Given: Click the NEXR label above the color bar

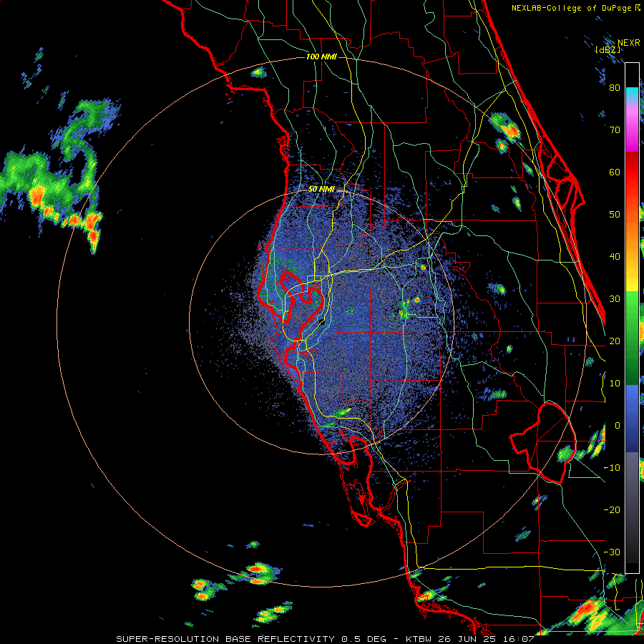Looking at the screenshot, I should click(x=628, y=43).
